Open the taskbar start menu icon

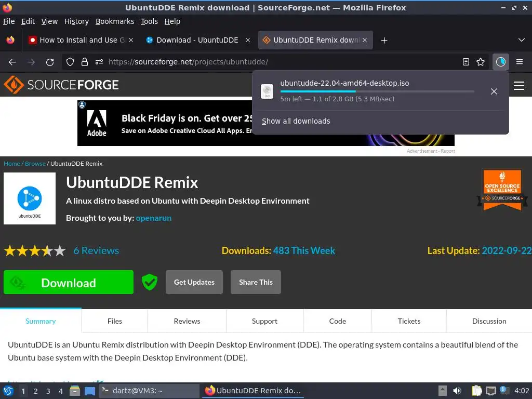pyautogui.click(x=8, y=391)
